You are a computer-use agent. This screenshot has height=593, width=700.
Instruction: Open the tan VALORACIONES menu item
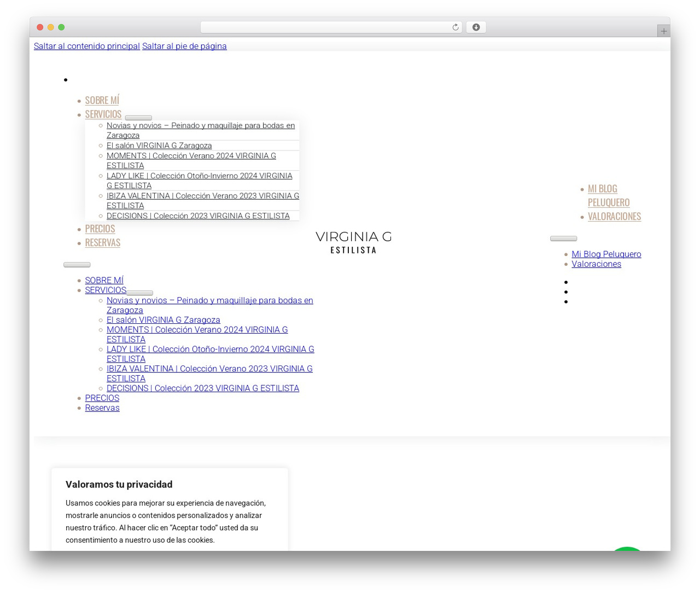tap(614, 216)
